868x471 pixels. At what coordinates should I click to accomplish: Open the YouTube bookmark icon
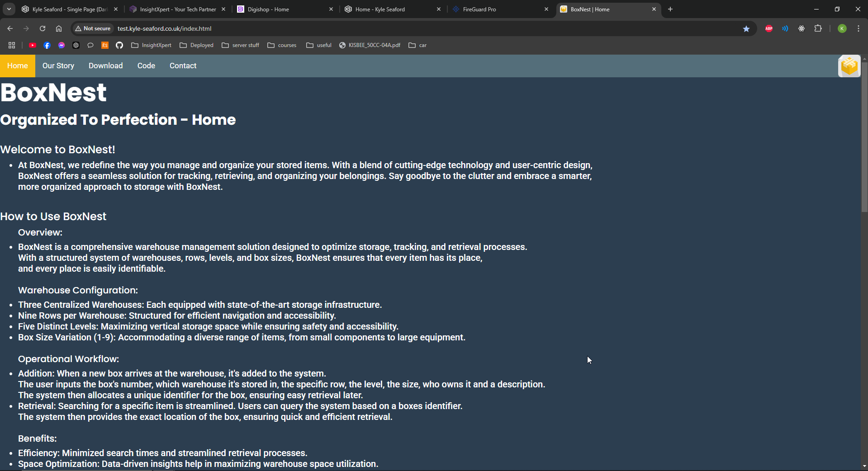[33, 45]
